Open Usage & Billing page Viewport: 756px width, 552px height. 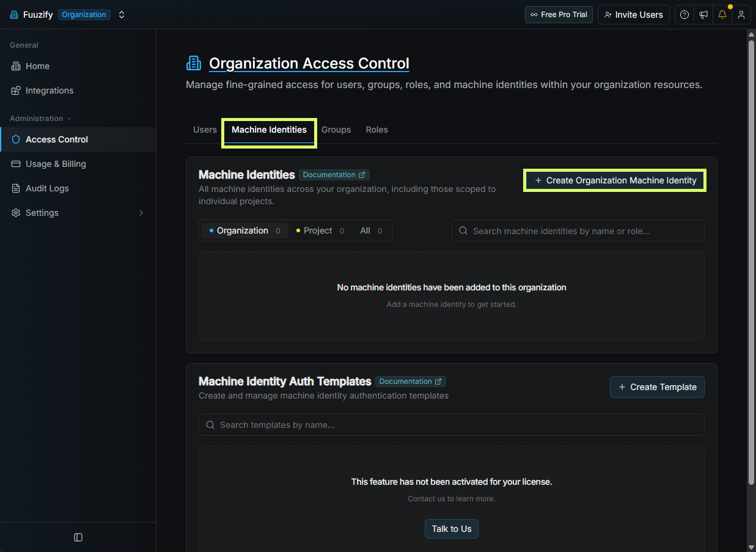pos(78,164)
